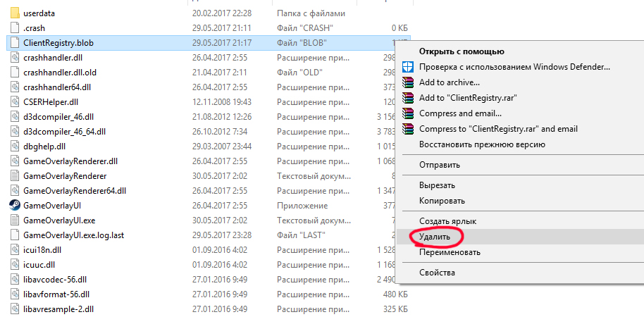Click the date 29.03.2007 23:44
This screenshot has height=317, width=644.
(x=222, y=147)
